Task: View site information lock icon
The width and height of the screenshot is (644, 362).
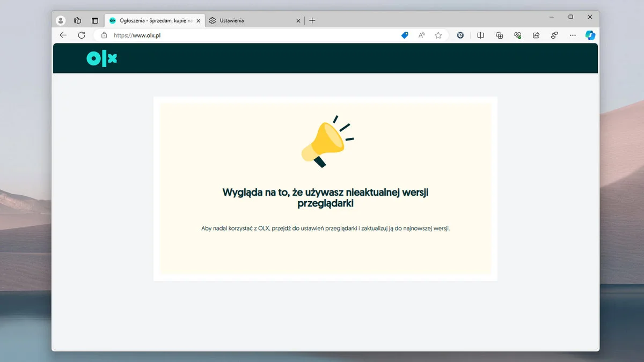Action: [x=104, y=35]
